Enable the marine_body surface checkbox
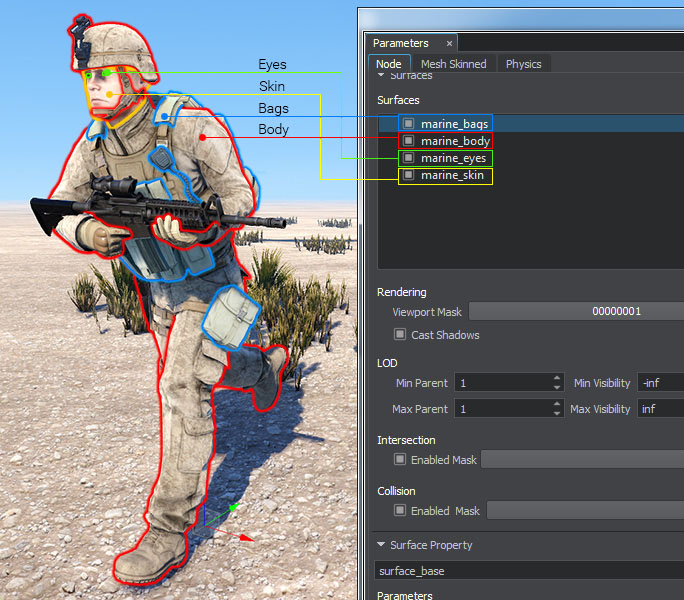Screen dimensions: 684x600 point(408,141)
